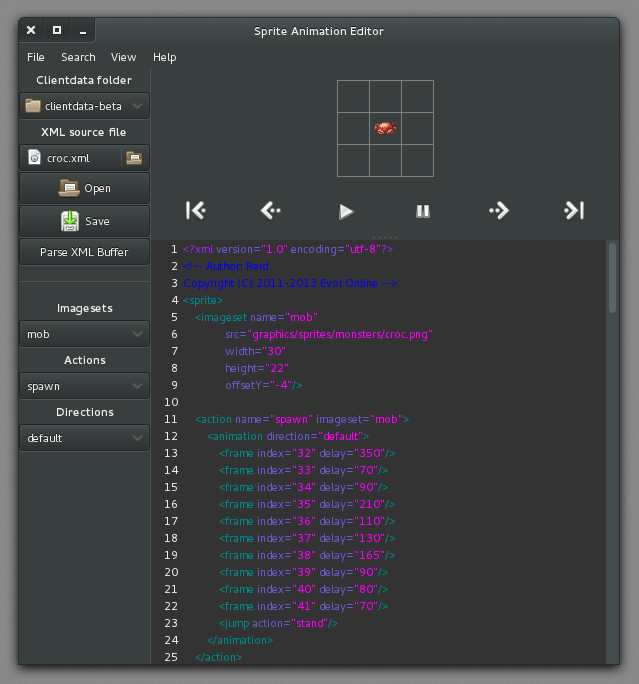Open the File menu
The width and height of the screenshot is (639, 684).
coord(36,57)
